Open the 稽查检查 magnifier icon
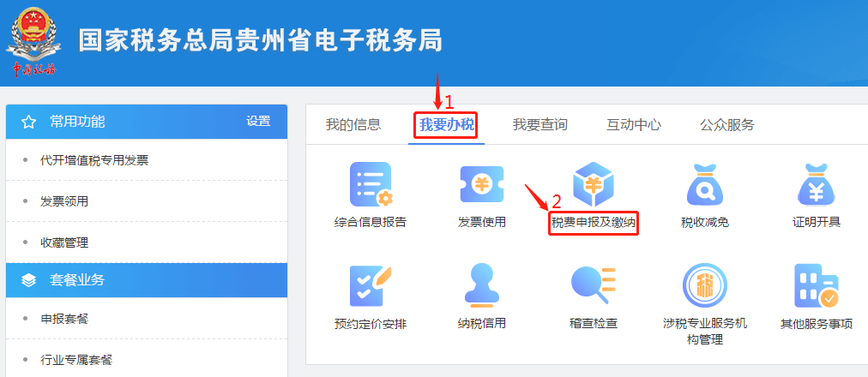 point(594,286)
